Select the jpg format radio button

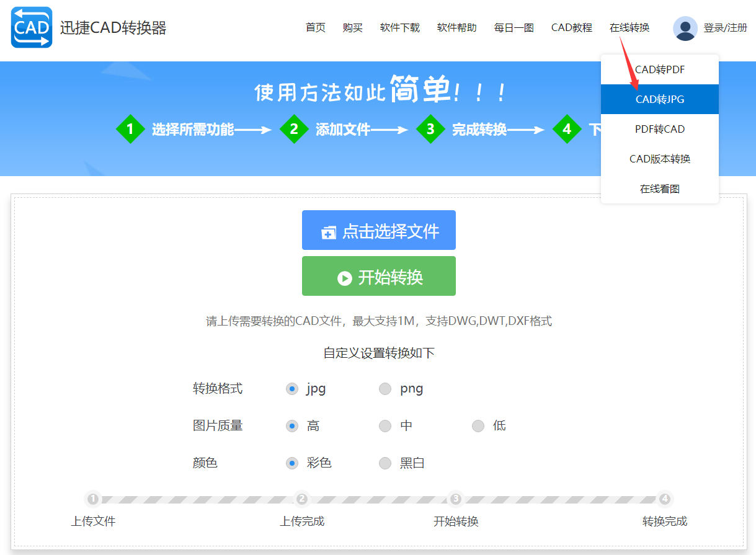[292, 389]
